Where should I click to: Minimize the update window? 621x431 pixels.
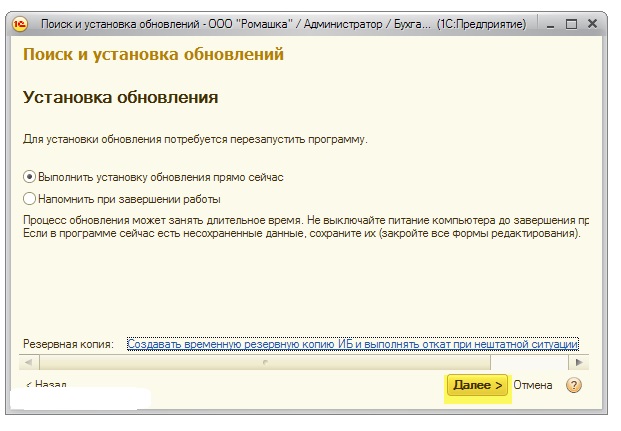pos(551,25)
